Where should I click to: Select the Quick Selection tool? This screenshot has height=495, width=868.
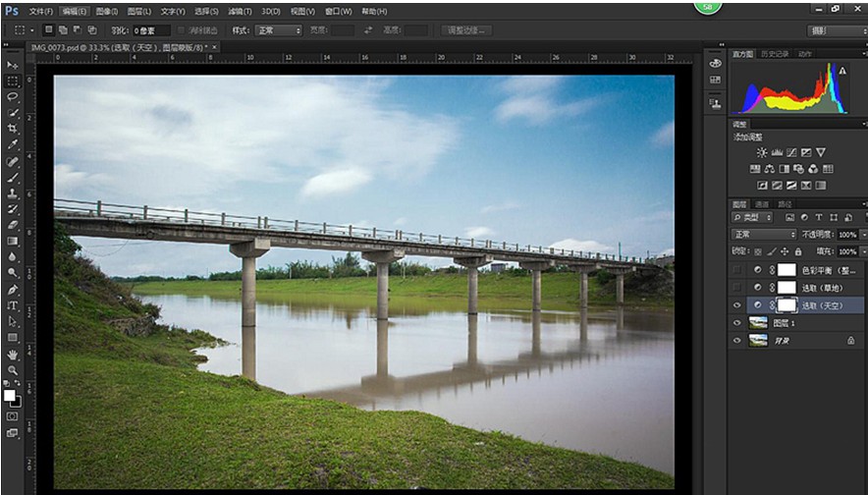pyautogui.click(x=12, y=113)
